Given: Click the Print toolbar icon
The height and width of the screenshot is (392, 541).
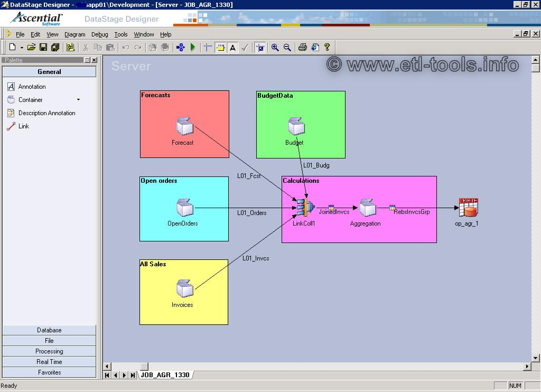Looking at the screenshot, I should [x=303, y=47].
